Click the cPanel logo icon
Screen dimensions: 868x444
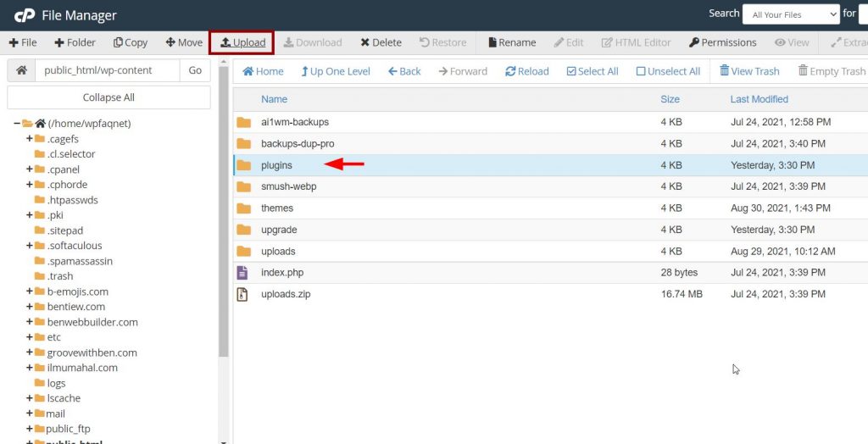pos(25,15)
